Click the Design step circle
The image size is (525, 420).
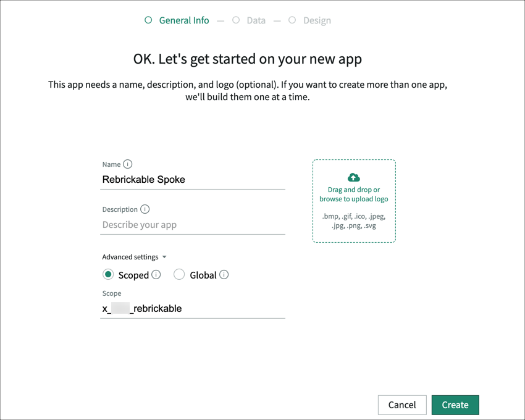pyautogui.click(x=292, y=20)
